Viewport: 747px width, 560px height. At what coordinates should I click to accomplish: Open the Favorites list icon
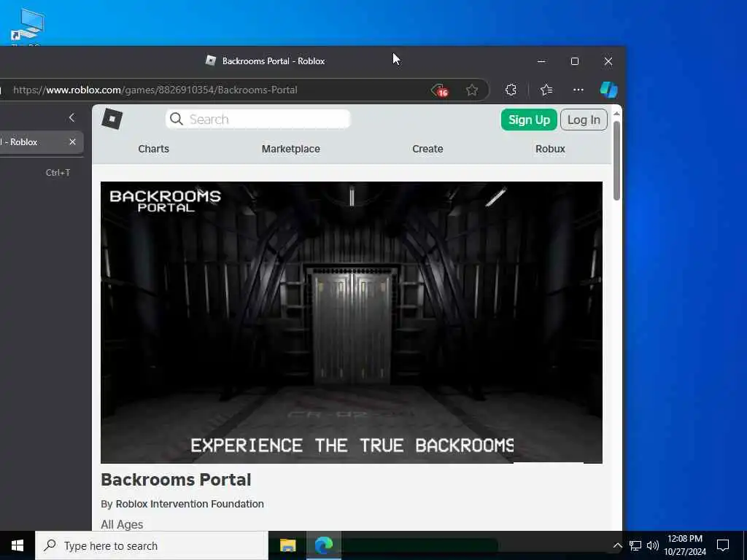click(546, 90)
